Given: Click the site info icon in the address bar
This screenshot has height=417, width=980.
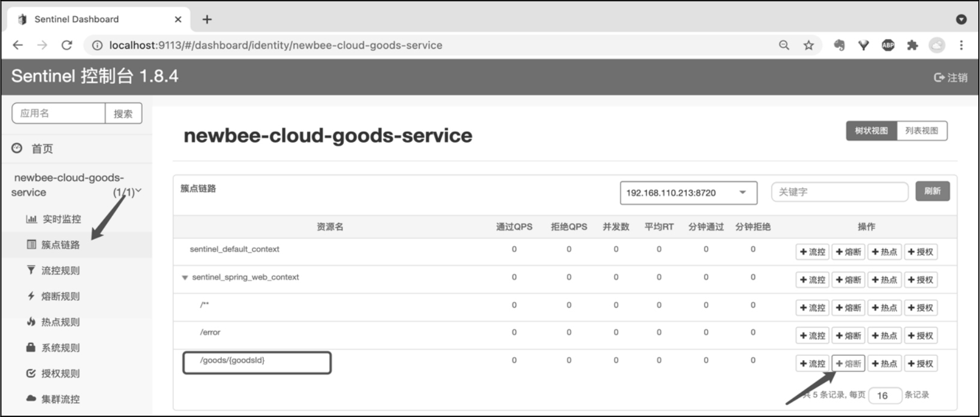Looking at the screenshot, I should pos(97,46).
